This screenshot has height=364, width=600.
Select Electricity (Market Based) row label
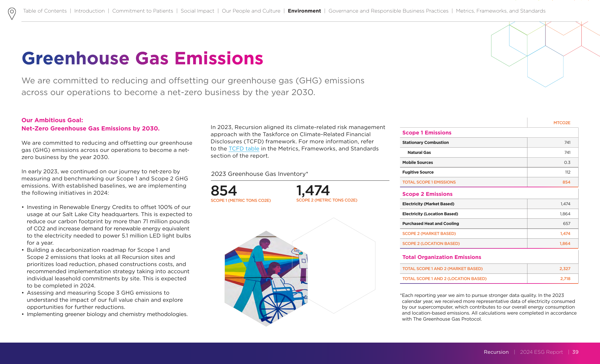point(428,204)
